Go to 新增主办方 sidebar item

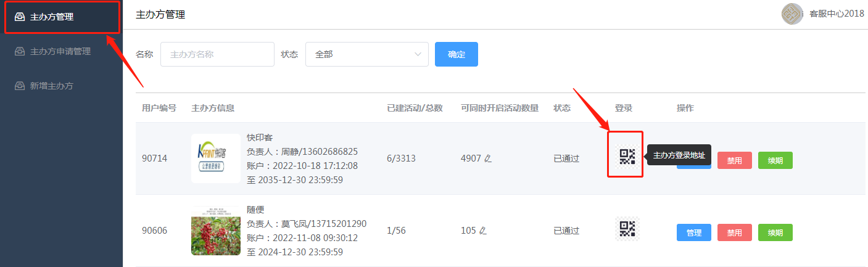(x=52, y=86)
